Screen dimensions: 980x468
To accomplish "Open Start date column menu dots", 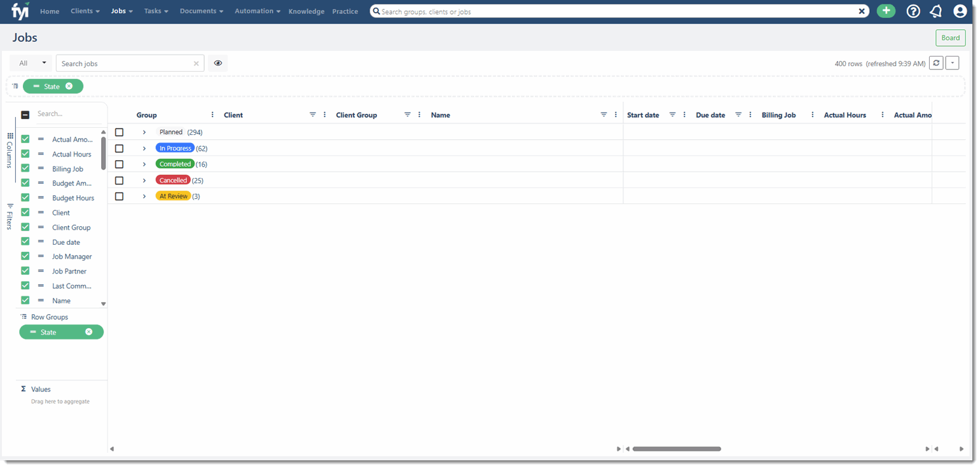I will (684, 115).
